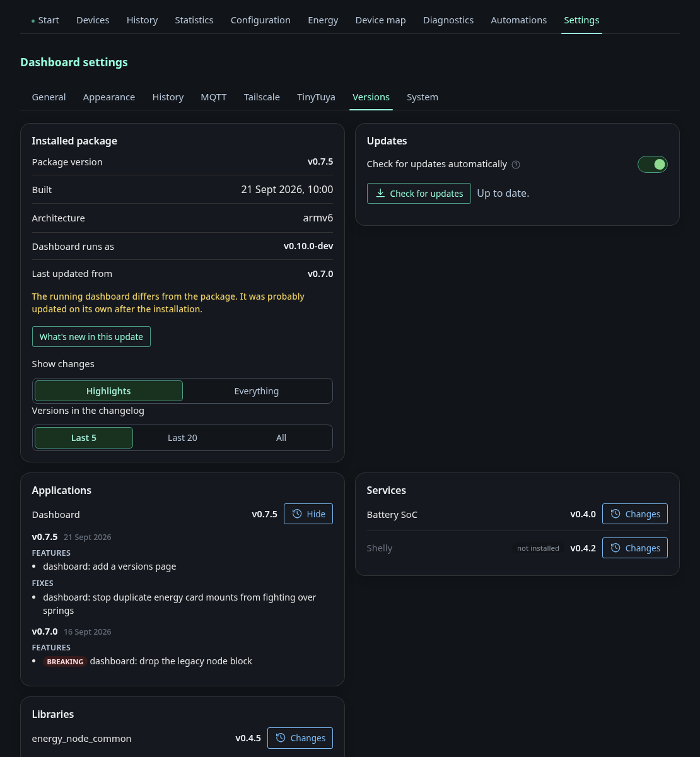The height and width of the screenshot is (757, 700).
Task: Click the help icon beside automatic updates
Action: tap(516, 165)
